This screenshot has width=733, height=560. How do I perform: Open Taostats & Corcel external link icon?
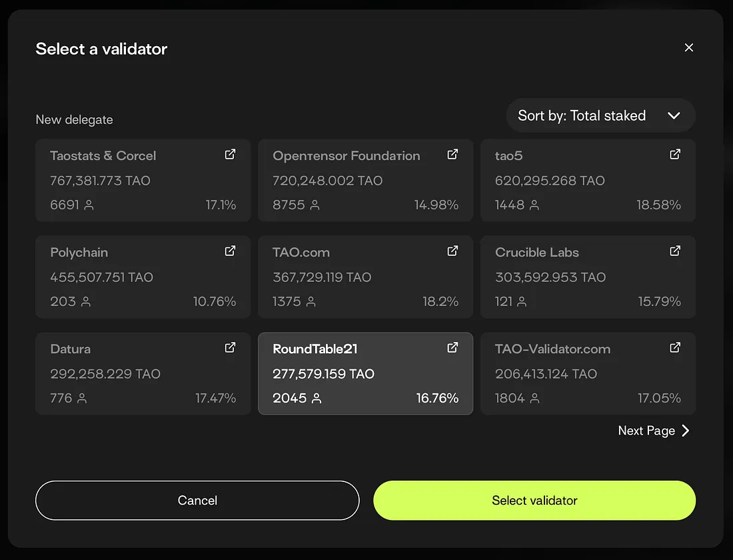click(x=230, y=155)
